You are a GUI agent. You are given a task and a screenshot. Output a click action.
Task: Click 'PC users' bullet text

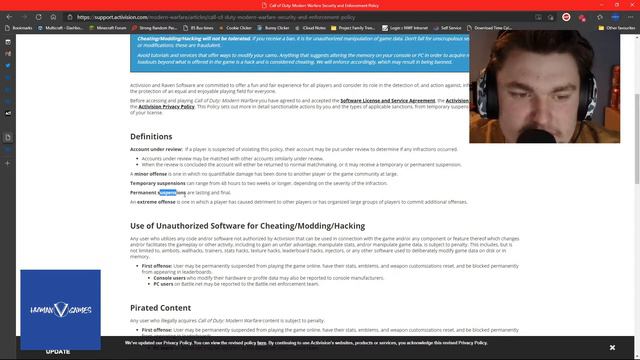[163, 284]
